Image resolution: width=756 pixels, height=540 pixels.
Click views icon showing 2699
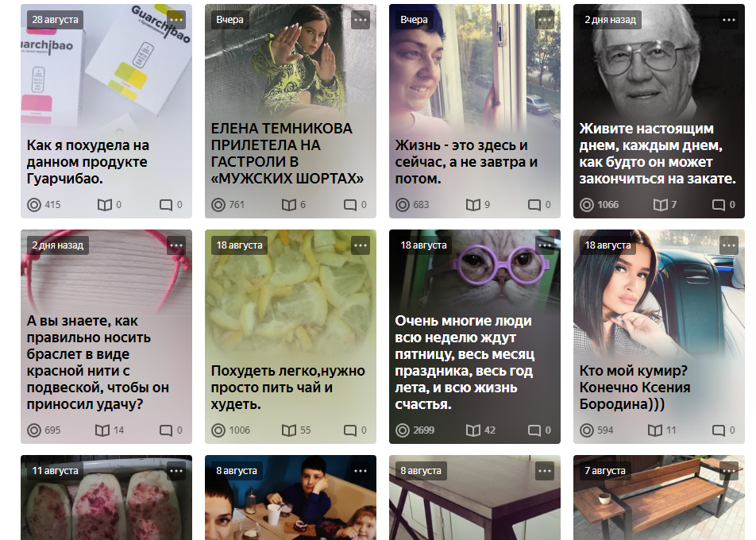403,430
